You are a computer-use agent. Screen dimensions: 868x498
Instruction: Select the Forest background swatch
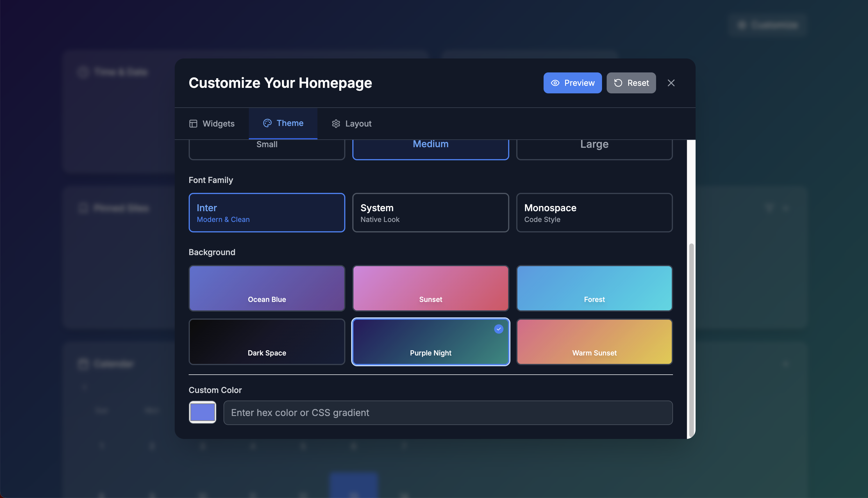click(594, 288)
